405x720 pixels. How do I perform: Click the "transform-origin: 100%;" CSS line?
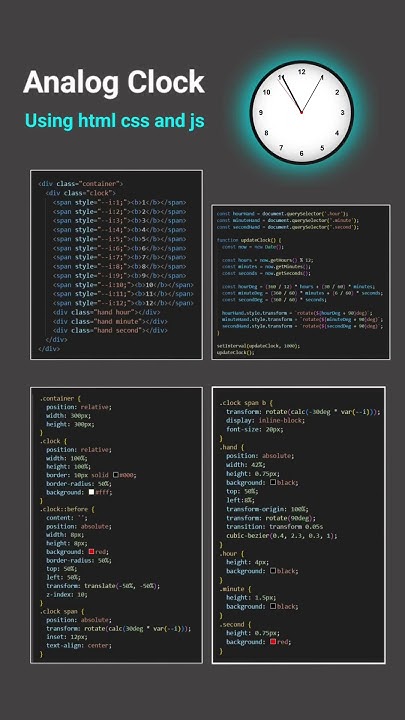pyautogui.click(x=267, y=509)
